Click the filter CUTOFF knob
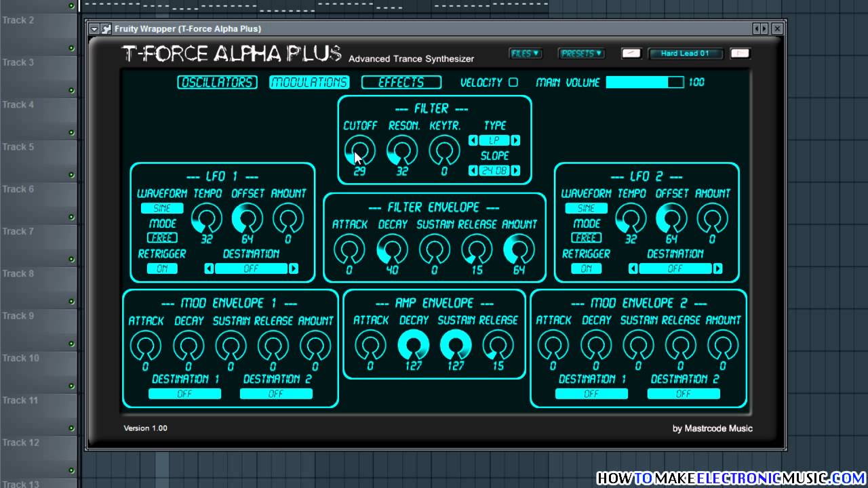868x488 pixels. pyautogui.click(x=359, y=150)
